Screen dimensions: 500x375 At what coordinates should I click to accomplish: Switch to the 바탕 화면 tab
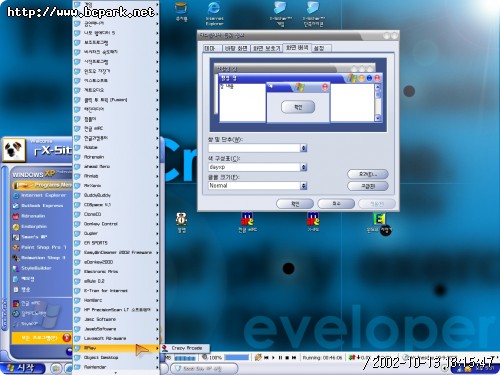[x=236, y=49]
